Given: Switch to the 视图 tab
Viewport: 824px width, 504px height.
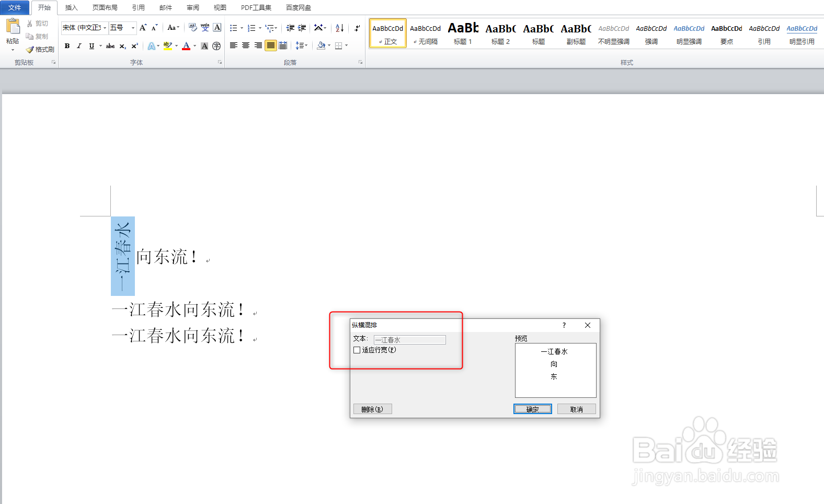Looking at the screenshot, I should 220,8.
